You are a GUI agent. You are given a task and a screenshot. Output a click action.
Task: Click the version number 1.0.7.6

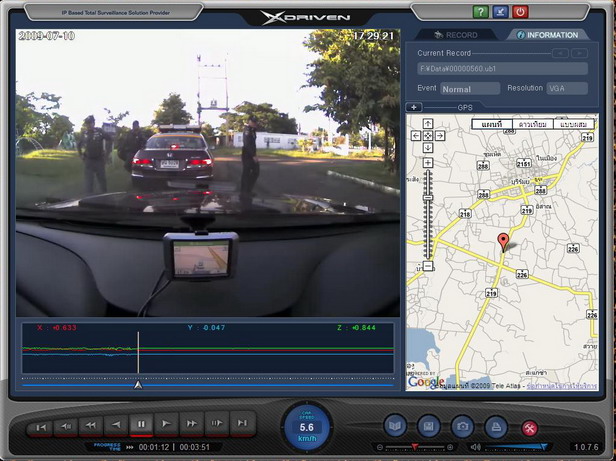(x=586, y=447)
